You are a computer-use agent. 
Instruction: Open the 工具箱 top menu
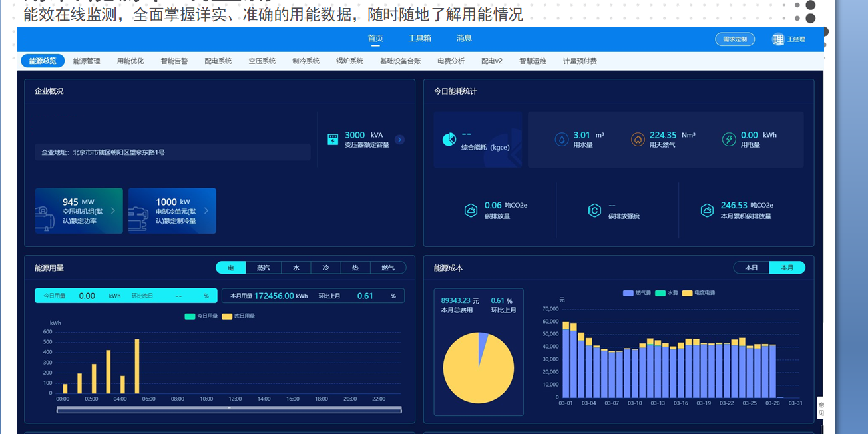(x=420, y=39)
